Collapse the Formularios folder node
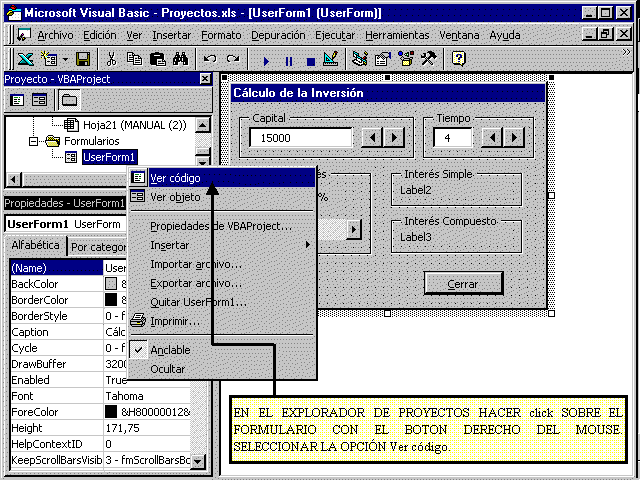 click(33, 141)
